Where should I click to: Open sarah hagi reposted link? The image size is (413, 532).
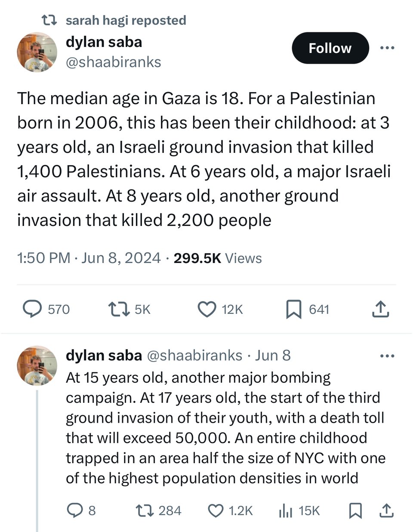tap(126, 20)
